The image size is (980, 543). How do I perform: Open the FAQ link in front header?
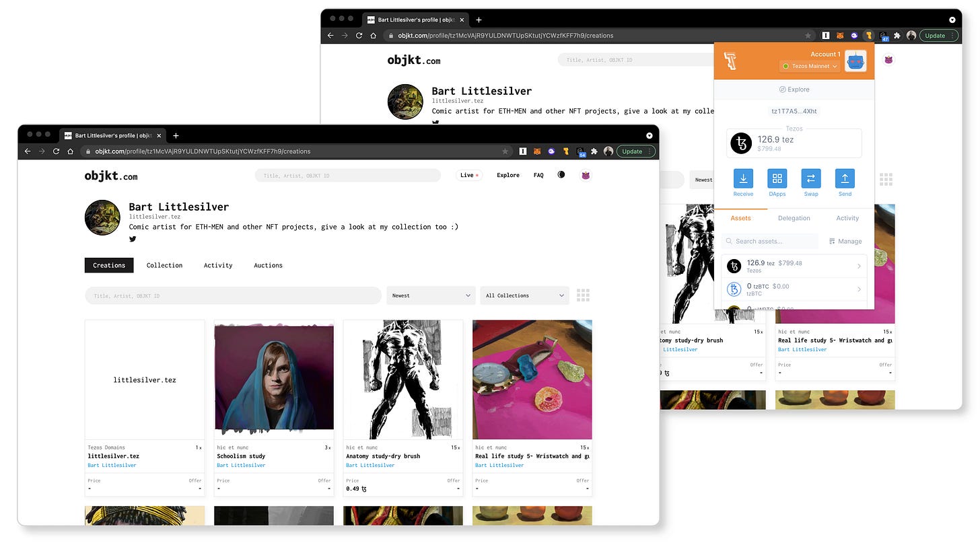coord(538,175)
